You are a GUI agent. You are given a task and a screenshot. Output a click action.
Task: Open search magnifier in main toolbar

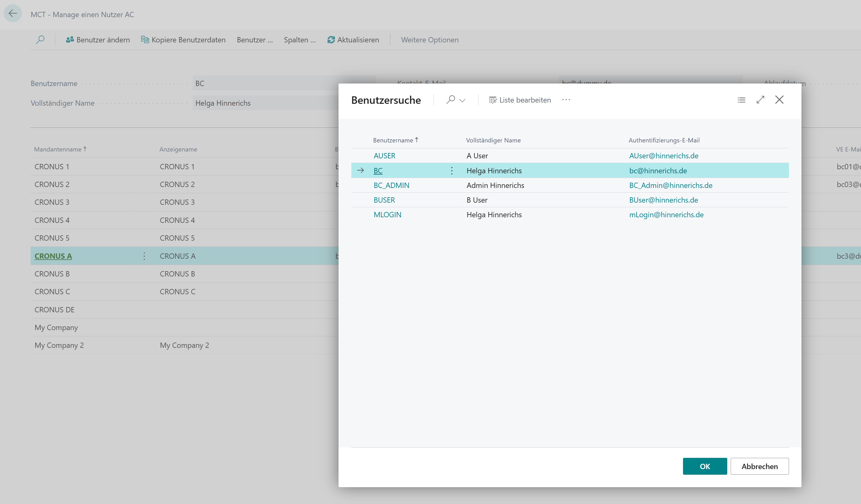click(40, 40)
